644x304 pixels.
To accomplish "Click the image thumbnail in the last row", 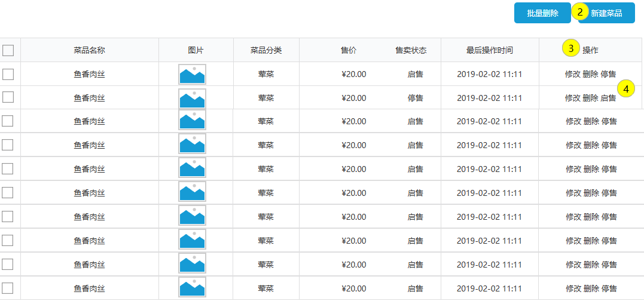I will tap(192, 288).
